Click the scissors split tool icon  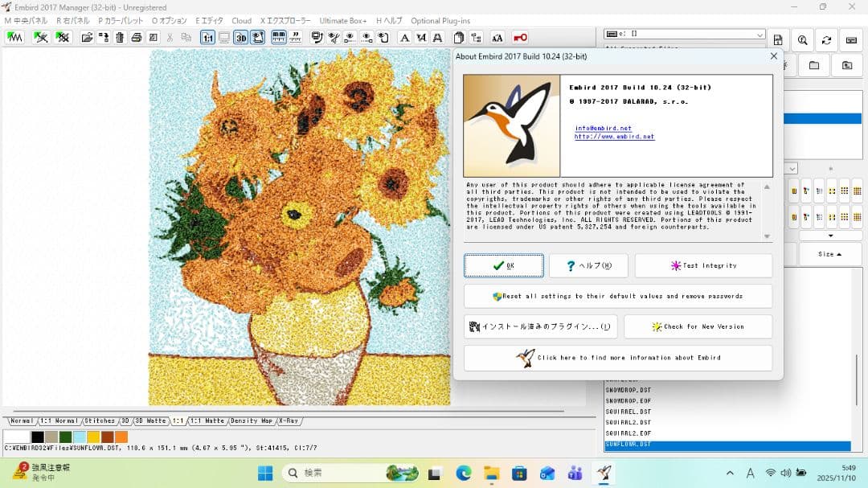[x=334, y=38]
